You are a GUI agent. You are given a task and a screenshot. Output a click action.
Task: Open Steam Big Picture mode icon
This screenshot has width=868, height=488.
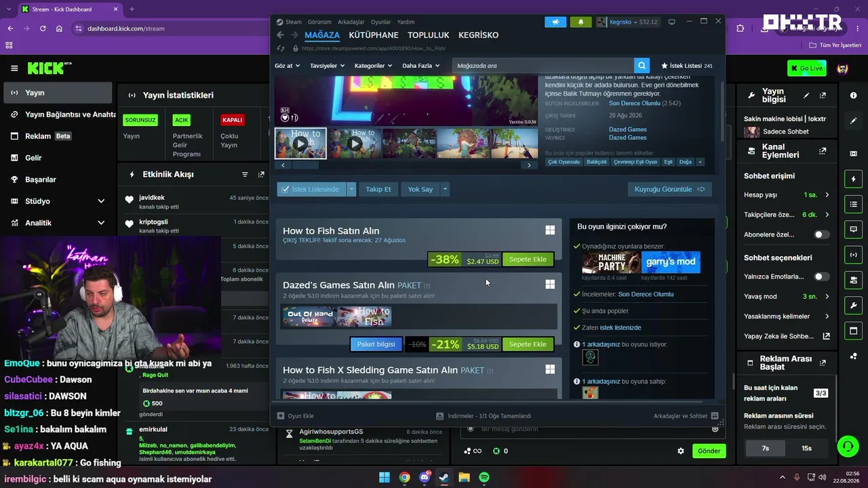(671, 22)
